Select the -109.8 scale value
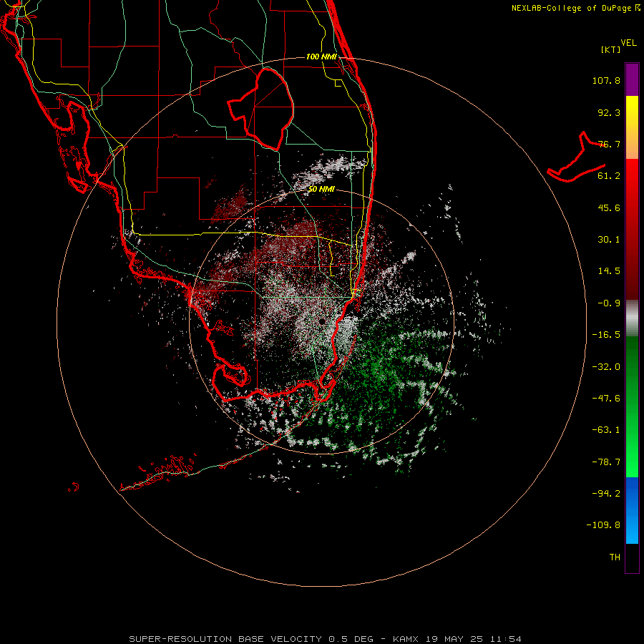 pyautogui.click(x=603, y=525)
